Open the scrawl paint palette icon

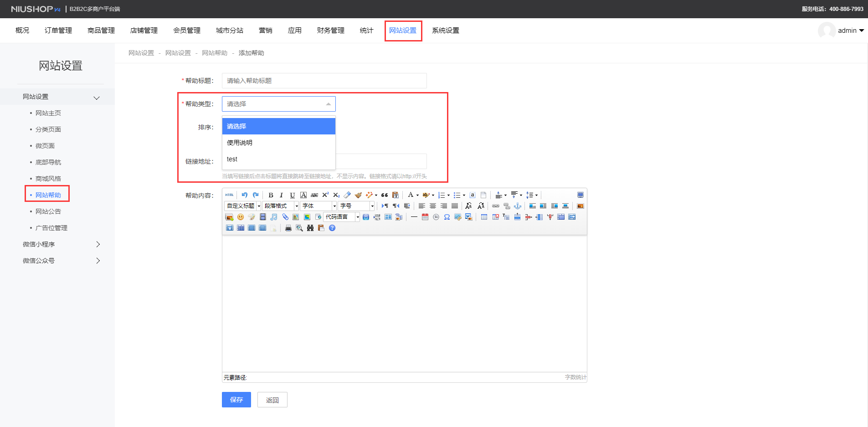point(252,217)
